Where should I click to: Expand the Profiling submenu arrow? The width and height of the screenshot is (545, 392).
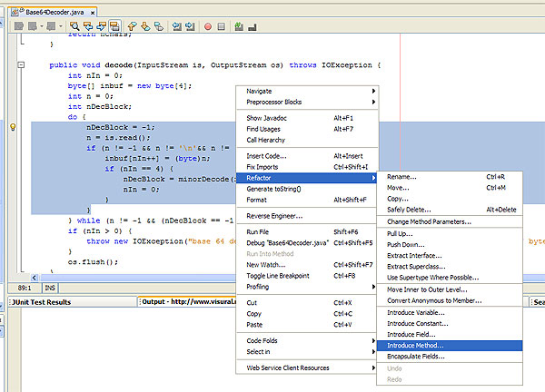point(373,287)
